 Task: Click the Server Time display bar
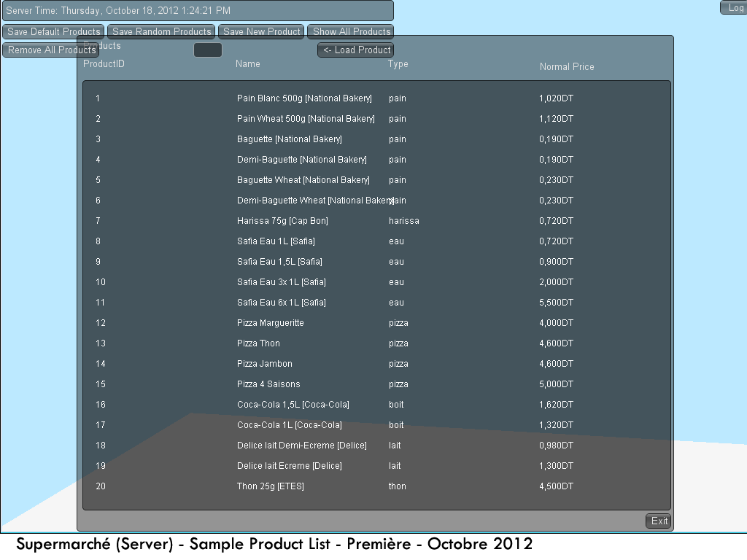pos(198,11)
